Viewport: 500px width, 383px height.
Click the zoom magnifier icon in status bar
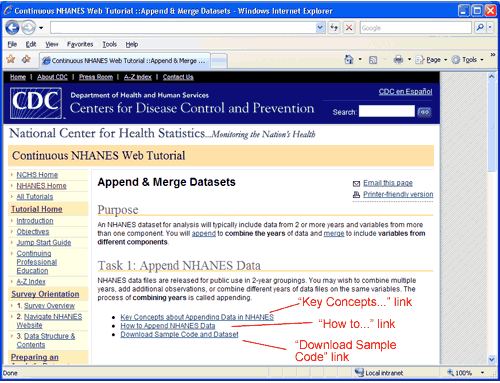(x=450, y=373)
